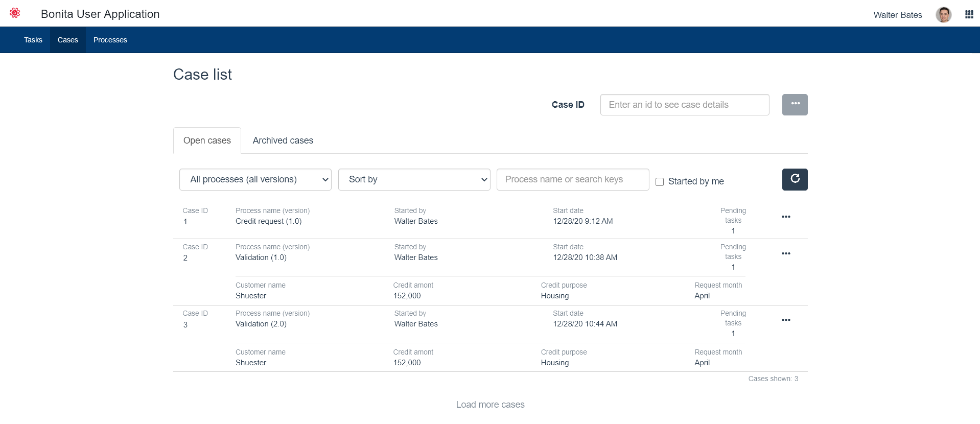Open the Sort by dropdown
The width and height of the screenshot is (980, 424).
(x=414, y=180)
